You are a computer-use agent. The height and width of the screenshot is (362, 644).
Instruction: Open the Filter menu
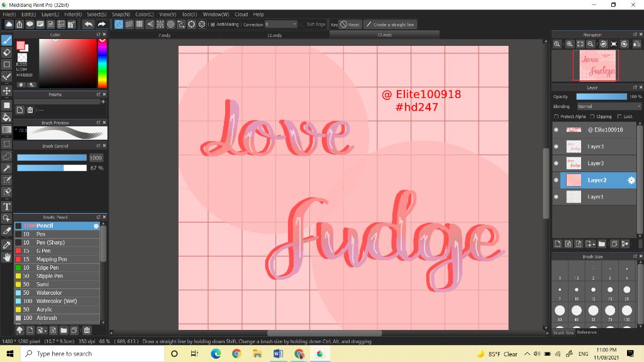pos(73,14)
